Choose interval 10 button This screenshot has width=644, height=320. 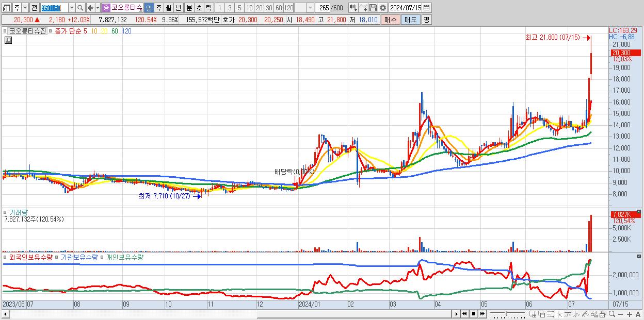[250, 8]
